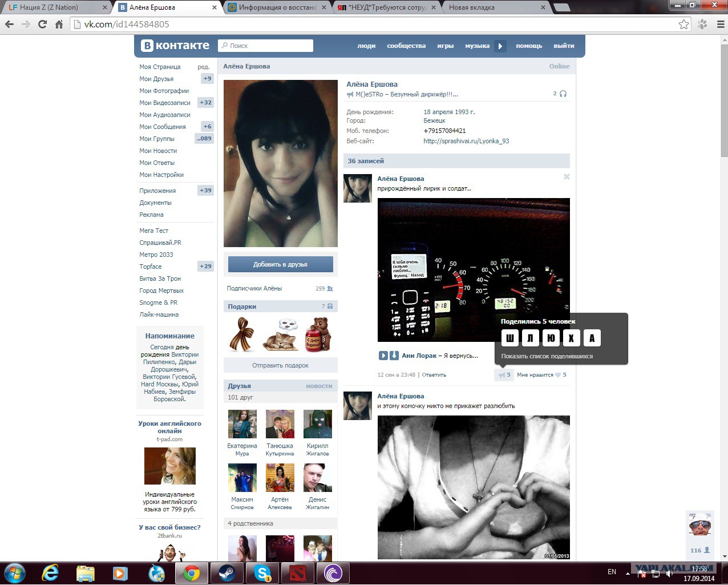Open Dota 2 icon in taskbar
Viewport: 728px width, 585px height.
(x=297, y=573)
